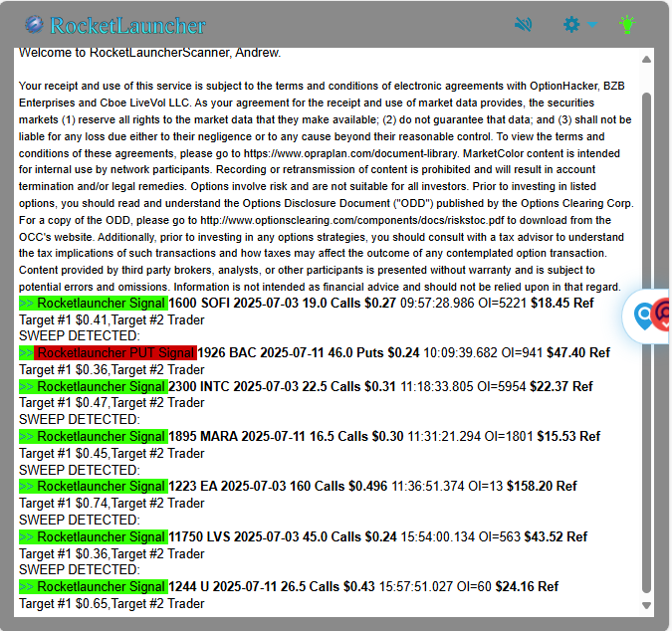Viewport: 672px width, 631px height.
Task: Toggle the muted sound speaker icon
Action: tap(524, 25)
